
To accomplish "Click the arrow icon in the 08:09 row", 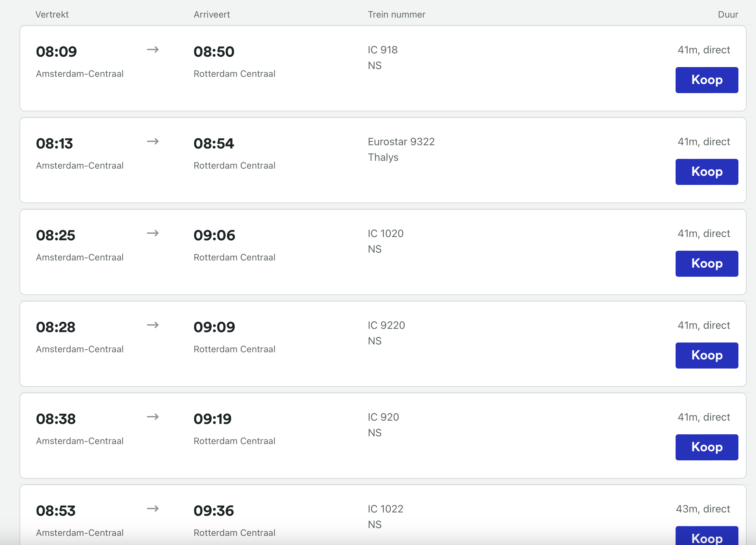I will coord(153,50).
